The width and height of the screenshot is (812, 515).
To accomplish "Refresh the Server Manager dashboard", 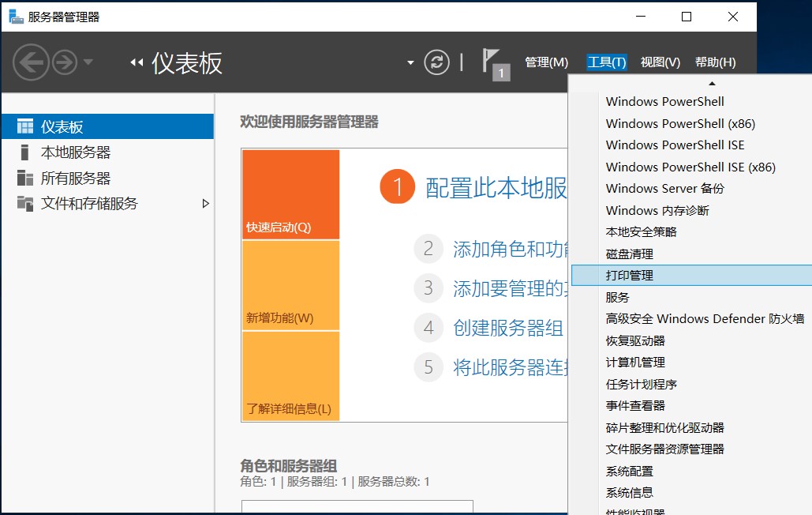I will (436, 62).
